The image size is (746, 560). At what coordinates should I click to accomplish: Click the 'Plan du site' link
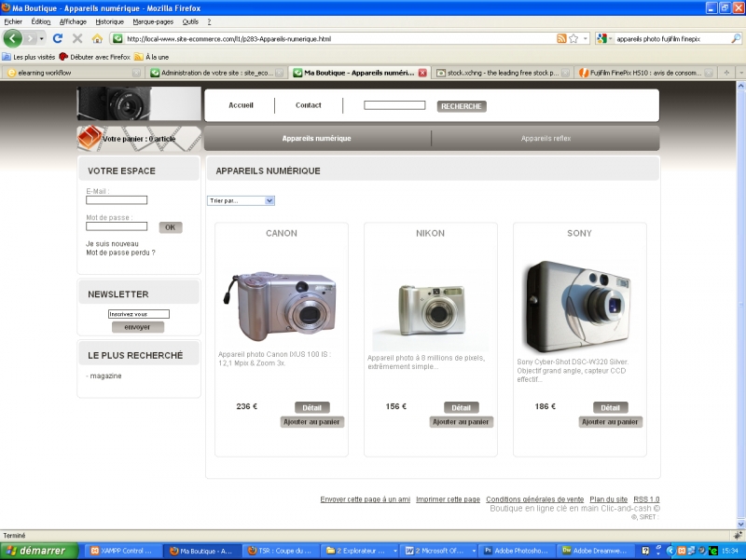pyautogui.click(x=609, y=499)
